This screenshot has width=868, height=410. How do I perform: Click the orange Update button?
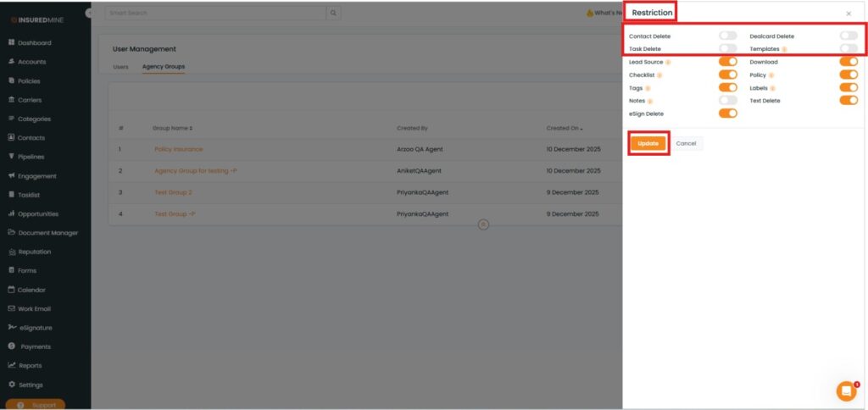(648, 143)
